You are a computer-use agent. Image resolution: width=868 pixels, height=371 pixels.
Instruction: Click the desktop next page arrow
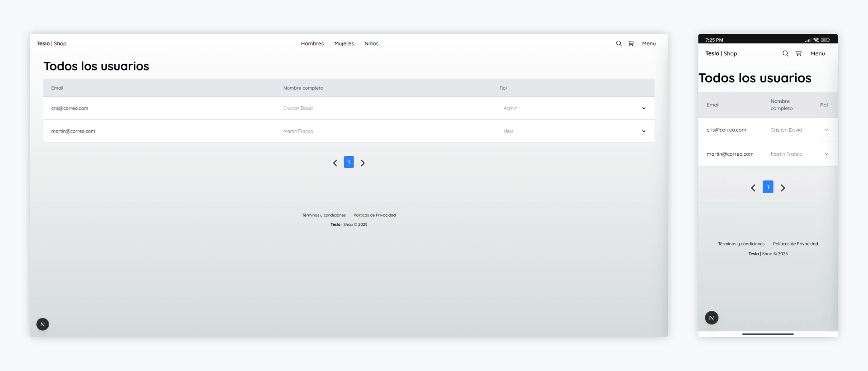click(363, 163)
